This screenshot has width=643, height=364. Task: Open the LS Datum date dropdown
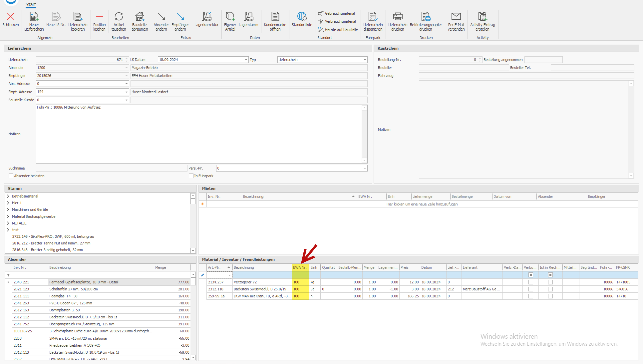coord(246,60)
